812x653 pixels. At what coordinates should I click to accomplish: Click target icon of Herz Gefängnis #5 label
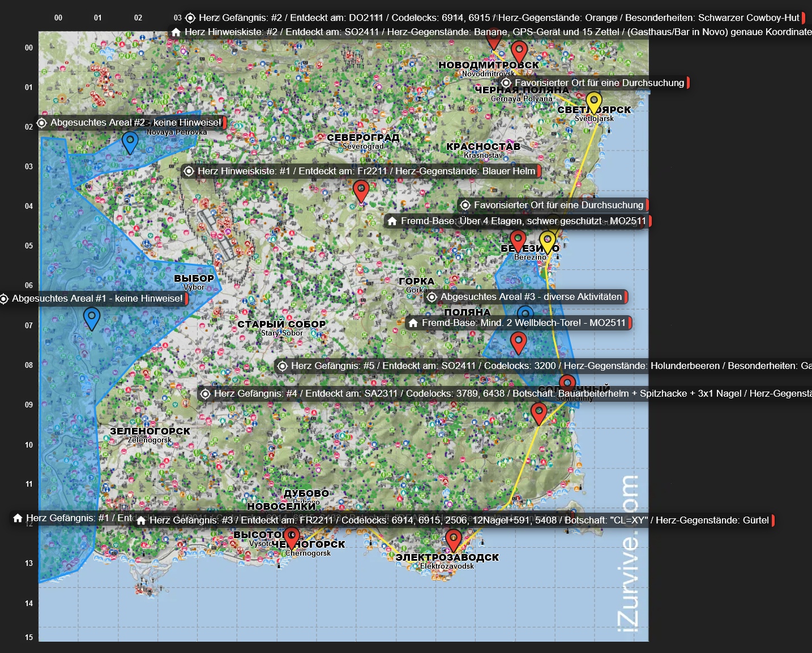pos(282,366)
